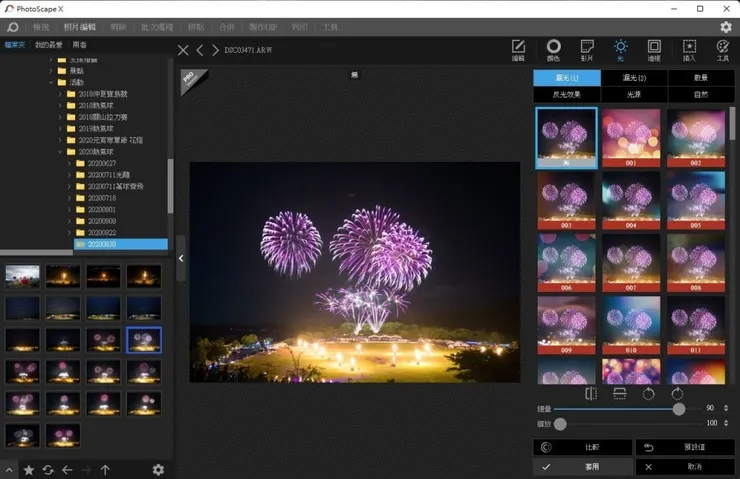
Task: Rotate the light effect clockwise
Action: [677, 394]
